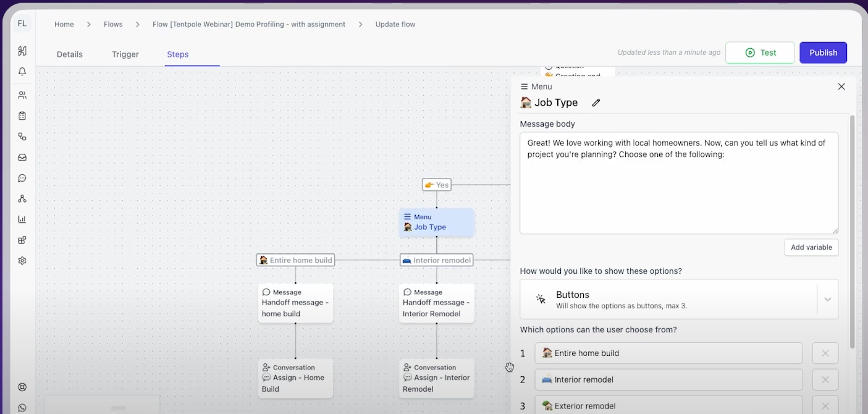Open notifications bell in the sidebar
Screen dimensions: 868x414
coord(22,72)
